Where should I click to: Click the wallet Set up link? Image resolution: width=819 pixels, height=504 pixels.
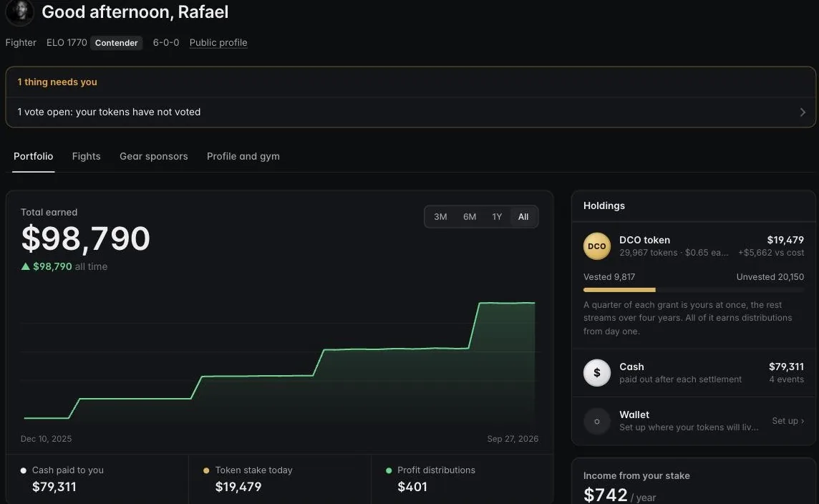tap(787, 421)
